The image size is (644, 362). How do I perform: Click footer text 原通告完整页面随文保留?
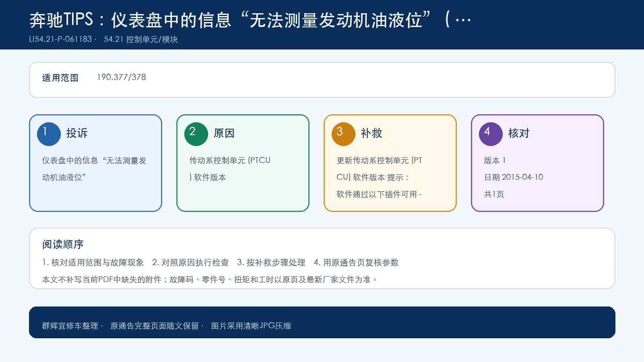click(155, 326)
